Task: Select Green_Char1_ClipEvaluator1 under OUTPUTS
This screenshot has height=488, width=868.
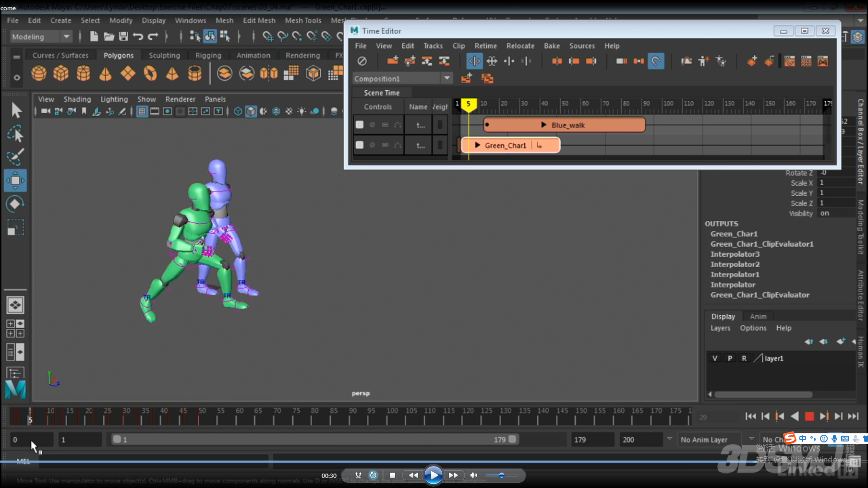Action: point(762,244)
